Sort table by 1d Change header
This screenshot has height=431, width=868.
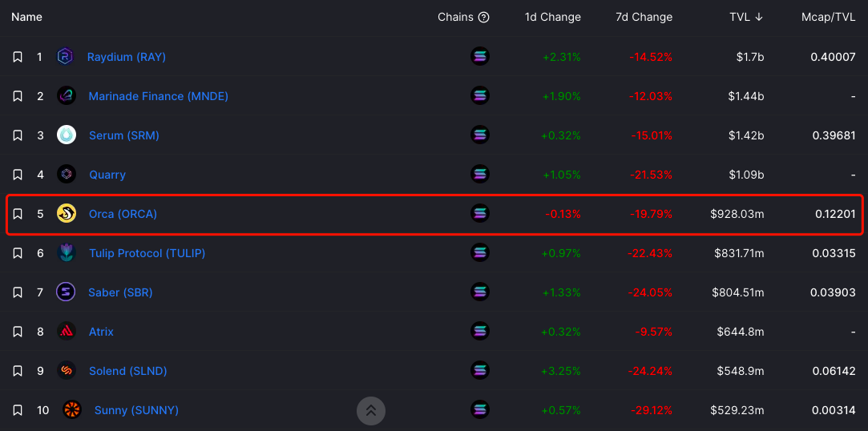(553, 17)
